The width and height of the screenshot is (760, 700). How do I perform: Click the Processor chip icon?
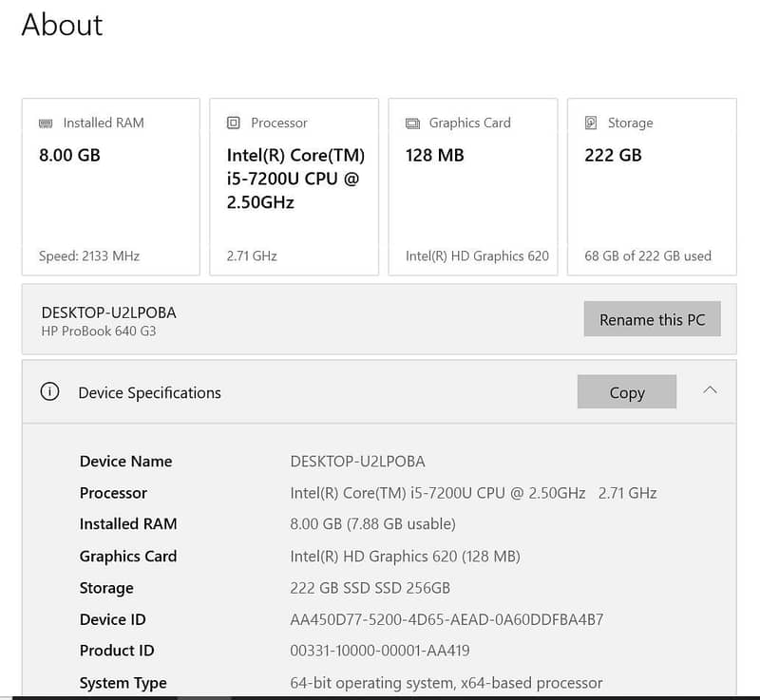pos(234,123)
